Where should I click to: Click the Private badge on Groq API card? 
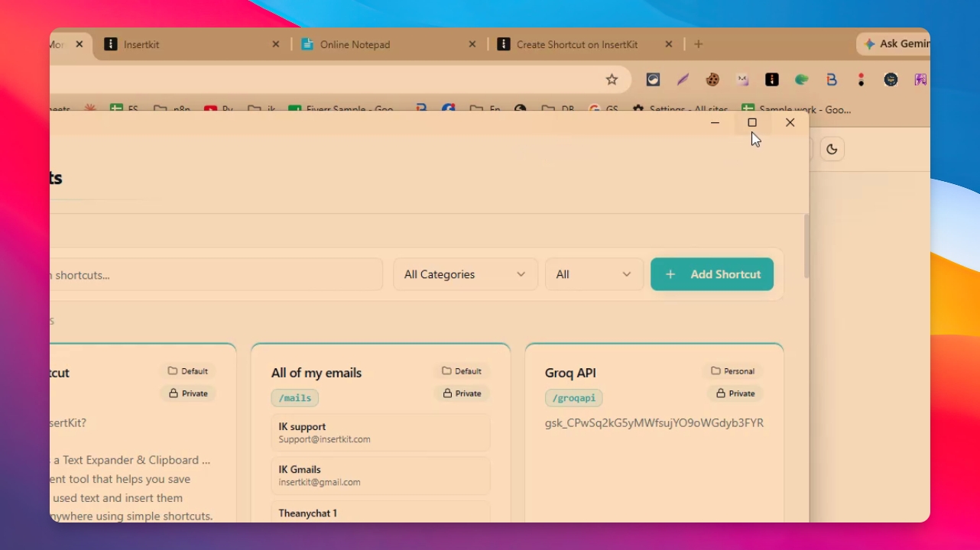point(735,393)
